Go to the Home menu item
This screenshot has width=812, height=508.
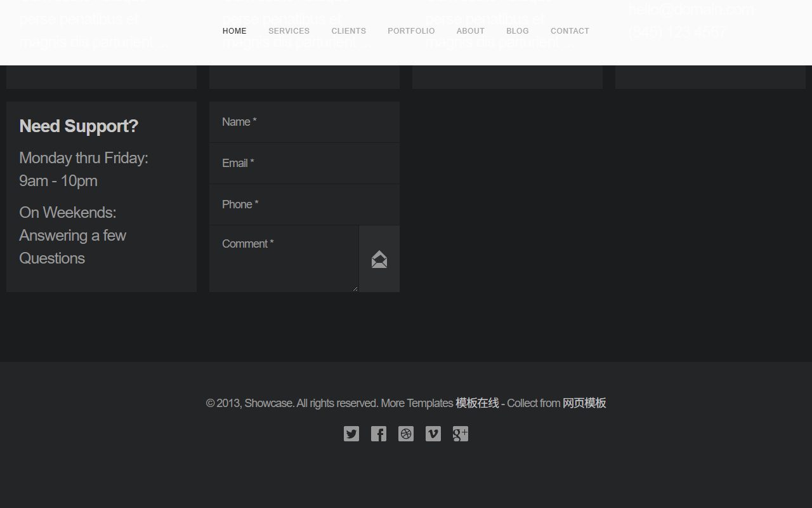pos(235,30)
